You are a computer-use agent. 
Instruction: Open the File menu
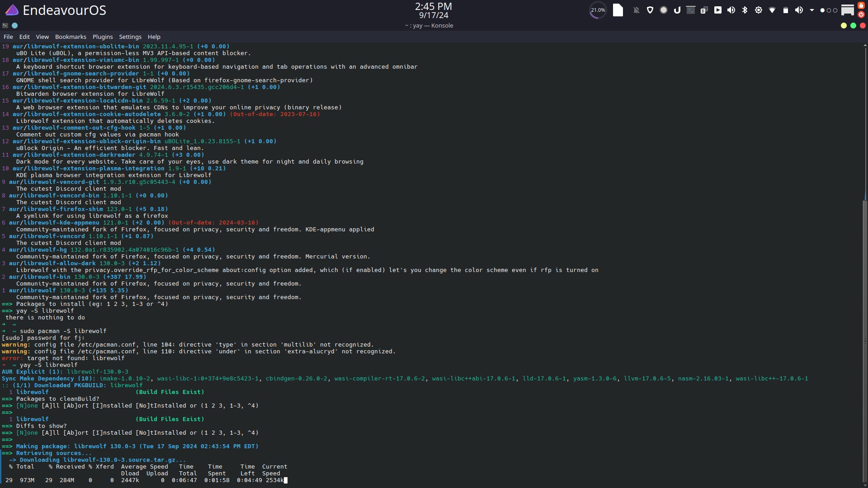(8, 37)
